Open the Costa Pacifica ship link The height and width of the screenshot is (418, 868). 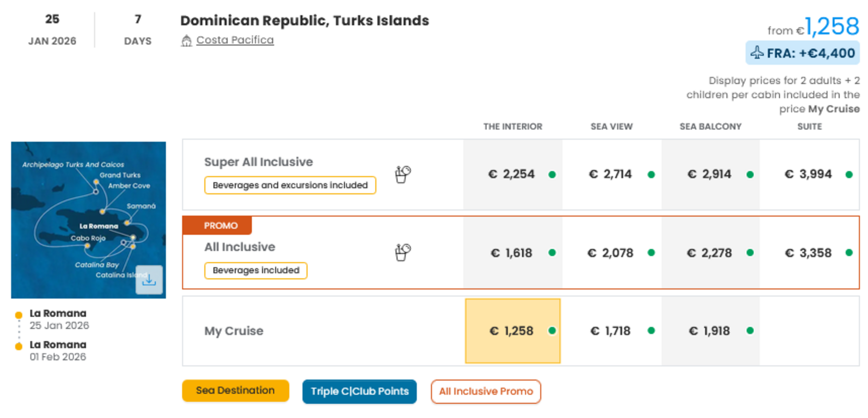pyautogui.click(x=234, y=40)
